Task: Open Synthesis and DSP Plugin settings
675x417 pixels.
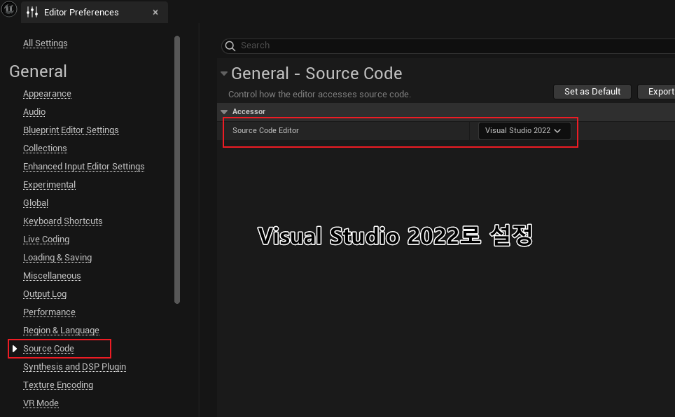Action: (75, 367)
